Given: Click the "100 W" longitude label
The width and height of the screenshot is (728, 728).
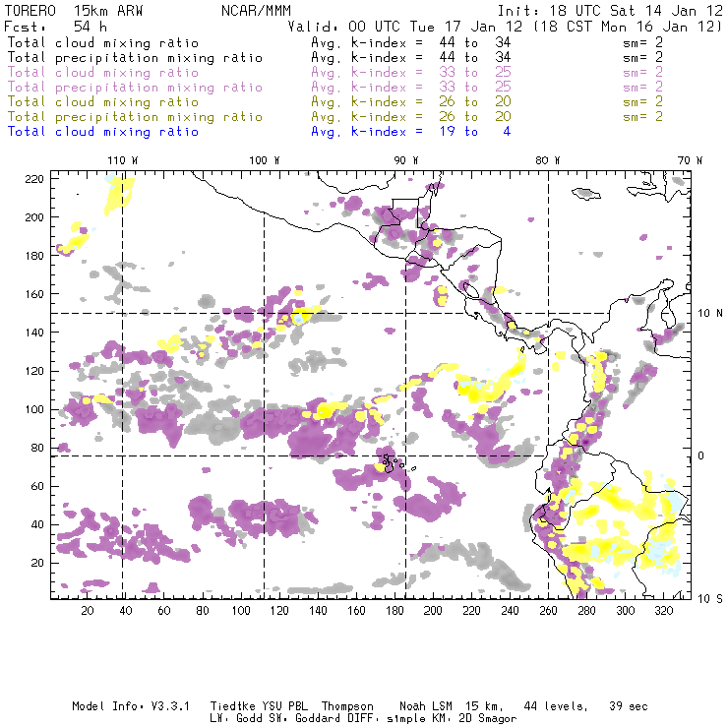Looking at the screenshot, I should (x=265, y=160).
